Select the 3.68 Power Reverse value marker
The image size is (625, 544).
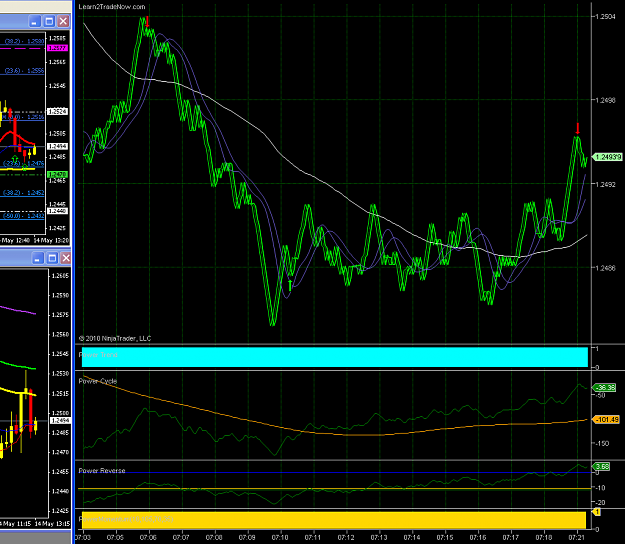602,466
